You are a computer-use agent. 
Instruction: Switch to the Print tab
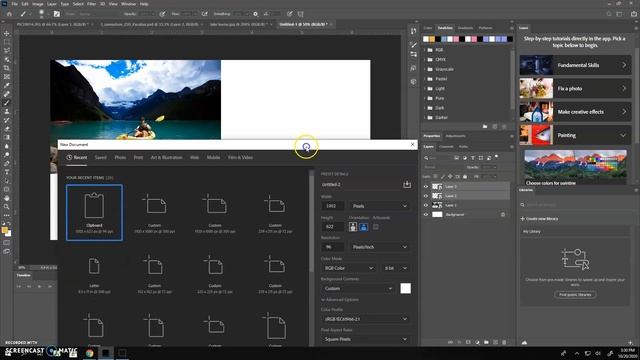(138, 158)
